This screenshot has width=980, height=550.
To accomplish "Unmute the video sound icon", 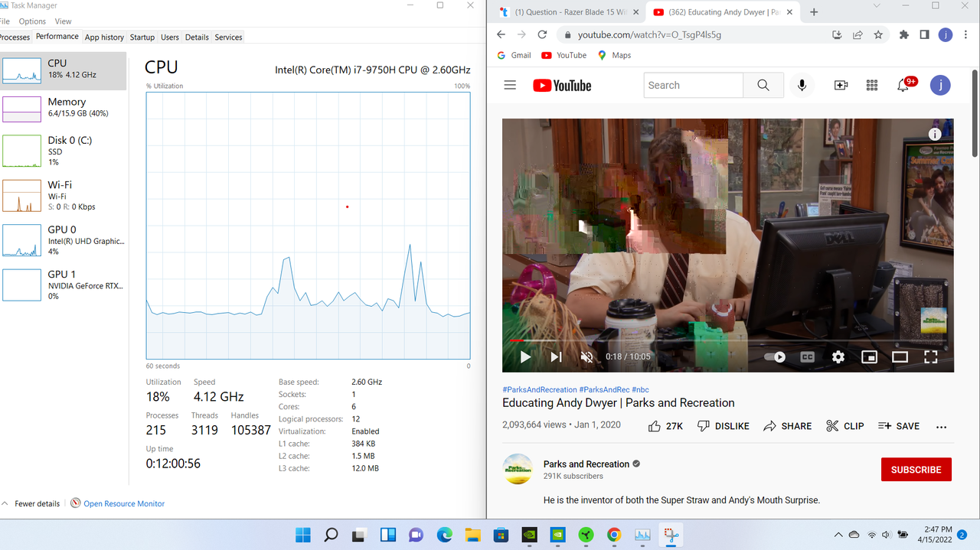I will click(x=587, y=357).
